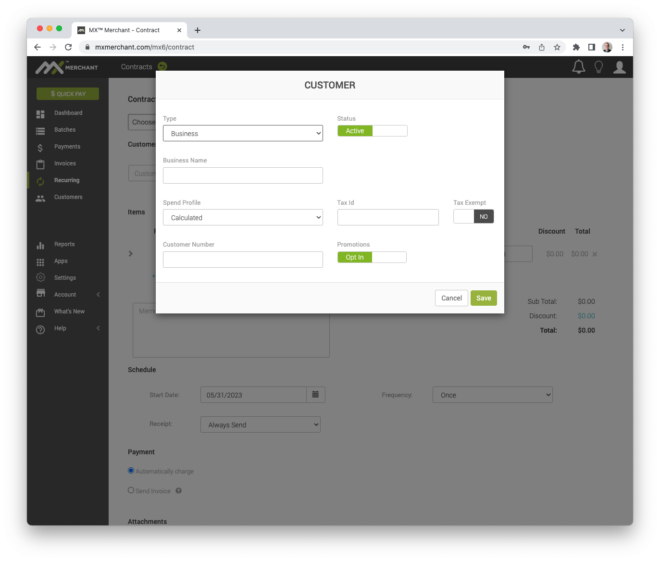This screenshot has height=561, width=660.
Task: Open the Payments menu item
Action: click(x=67, y=146)
